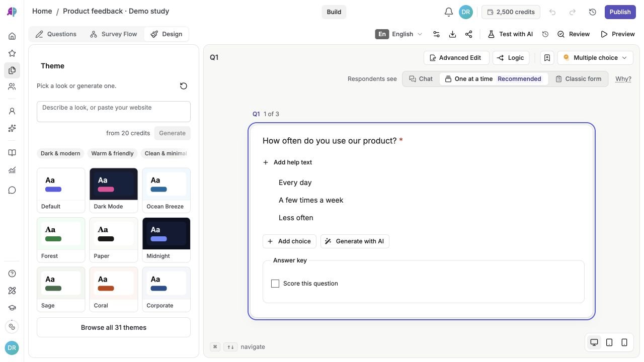644x362 pixels.
Task: Switch respondent view to Chat
Action: [421, 79]
